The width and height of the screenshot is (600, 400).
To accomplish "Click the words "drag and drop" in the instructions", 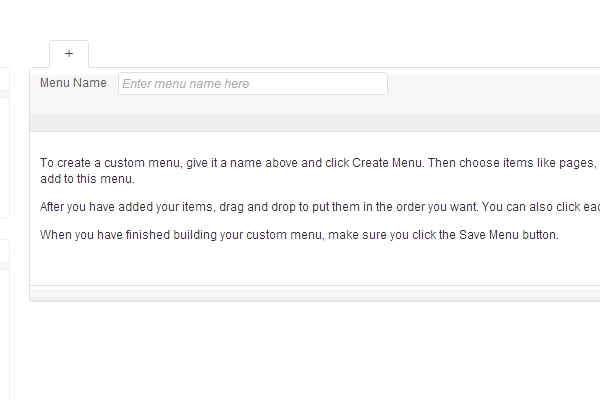I will (267, 207).
